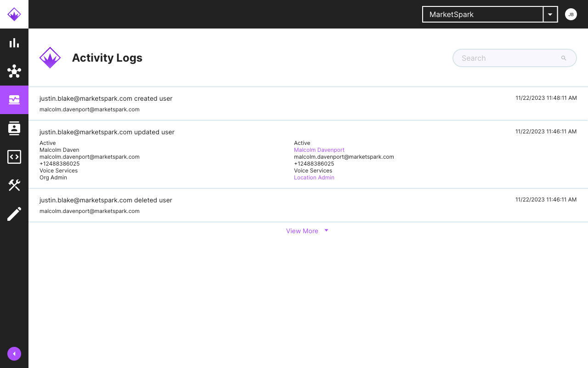The height and width of the screenshot is (368, 588).
Task: Open the bar chart analytics sidebar icon
Action: pos(14,43)
